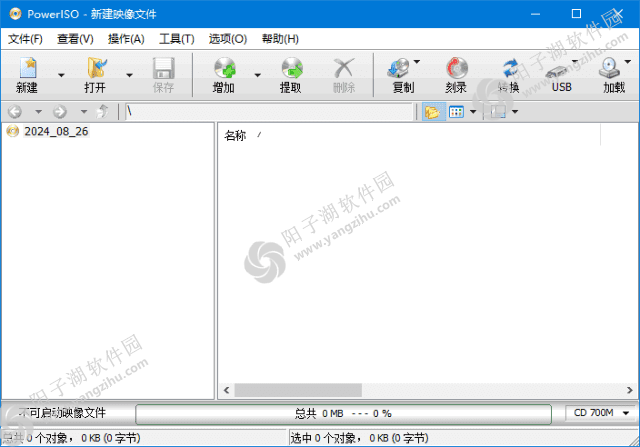
Task: Click the panel layout icon
Action: pos(498,112)
